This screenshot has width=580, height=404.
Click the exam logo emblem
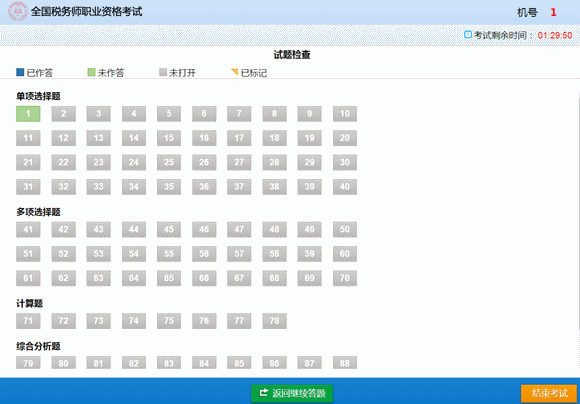point(18,11)
